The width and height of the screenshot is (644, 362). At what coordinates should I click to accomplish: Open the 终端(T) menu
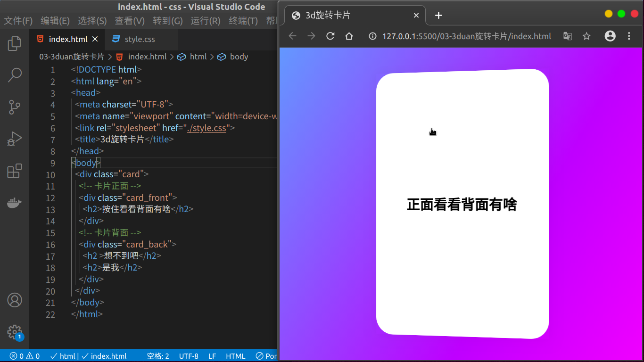point(241,21)
